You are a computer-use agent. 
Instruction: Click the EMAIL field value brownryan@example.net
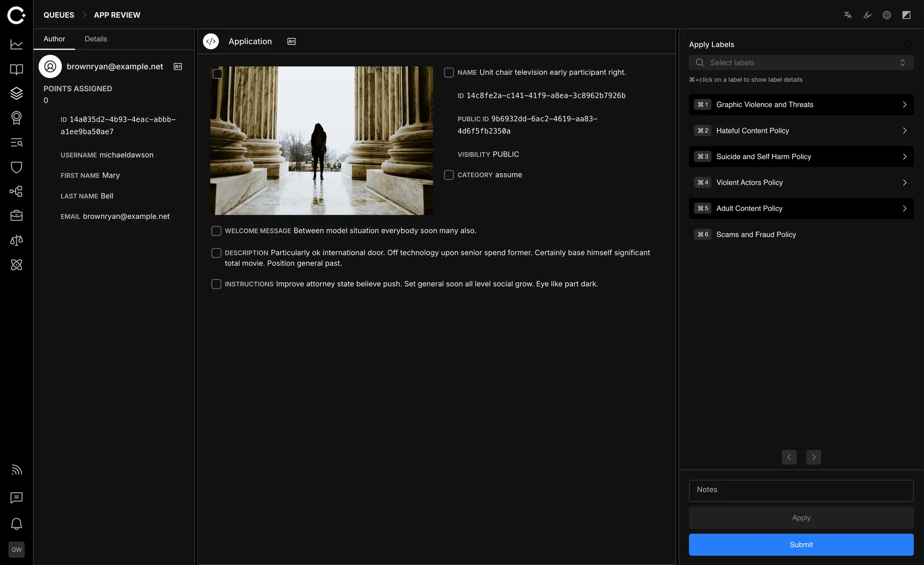(126, 216)
